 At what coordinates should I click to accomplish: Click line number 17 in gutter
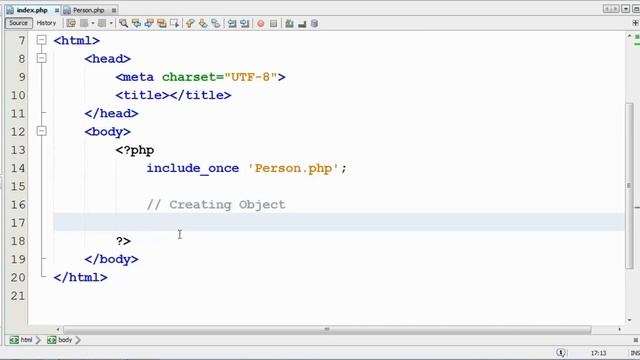point(18,223)
